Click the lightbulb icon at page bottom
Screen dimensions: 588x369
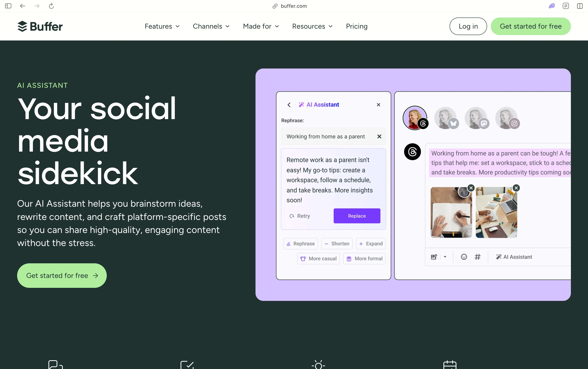point(318,365)
